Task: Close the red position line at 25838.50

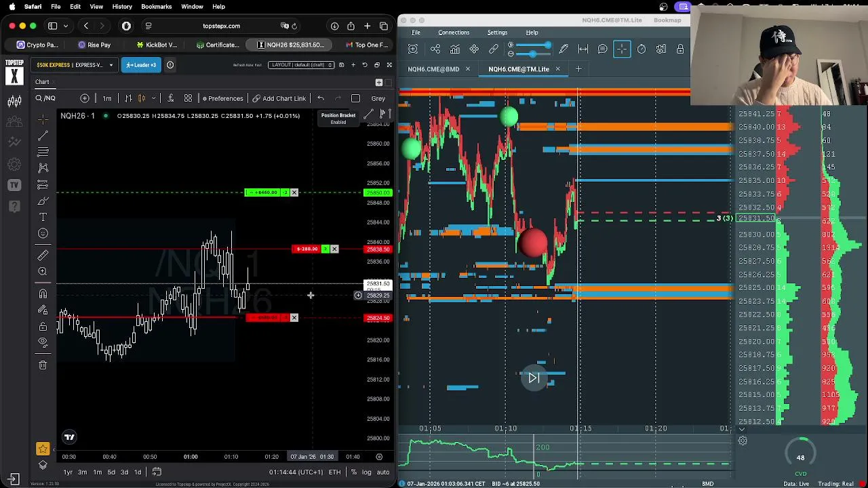Action: click(x=334, y=249)
